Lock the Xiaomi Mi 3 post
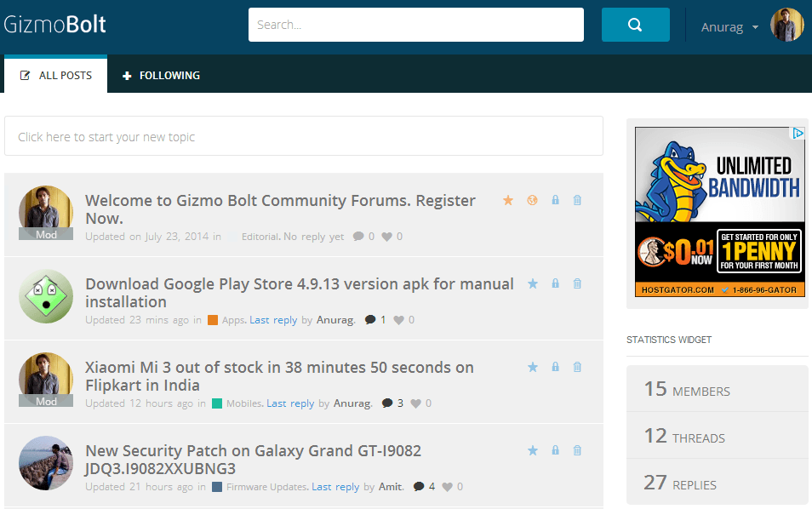This screenshot has height=509, width=812. pyautogui.click(x=555, y=367)
